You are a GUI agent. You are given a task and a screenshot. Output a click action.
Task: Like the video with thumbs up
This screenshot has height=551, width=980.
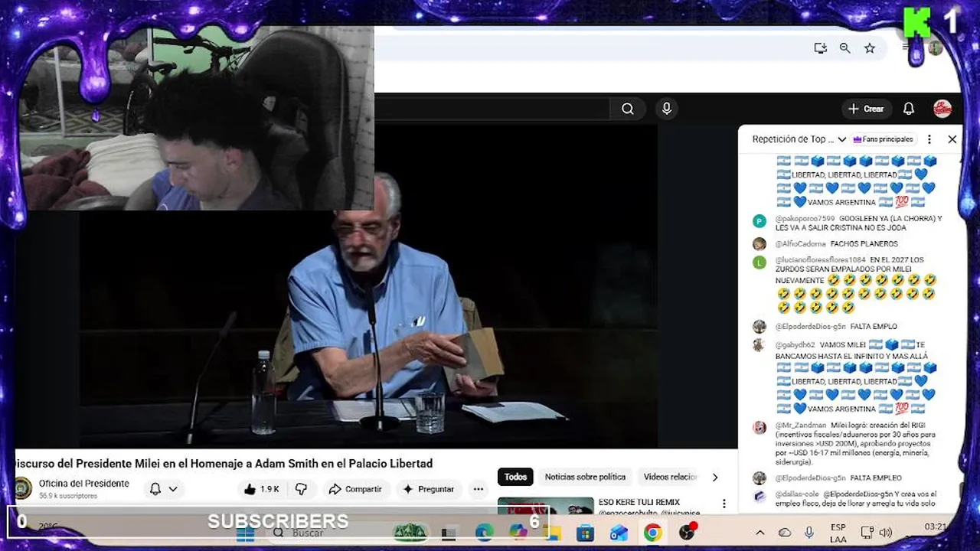pyautogui.click(x=262, y=489)
